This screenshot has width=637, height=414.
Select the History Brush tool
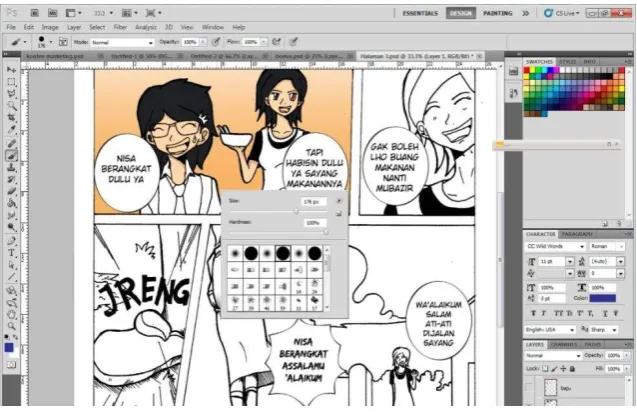point(11,179)
